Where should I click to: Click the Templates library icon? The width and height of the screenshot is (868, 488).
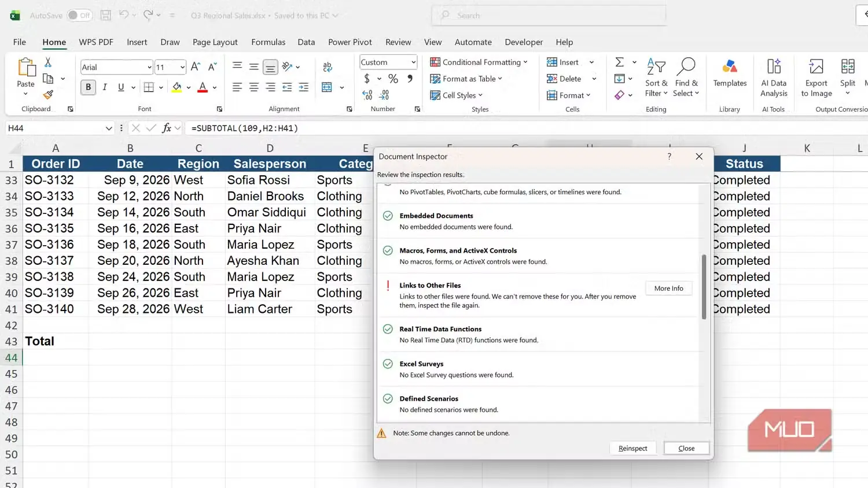[730, 73]
